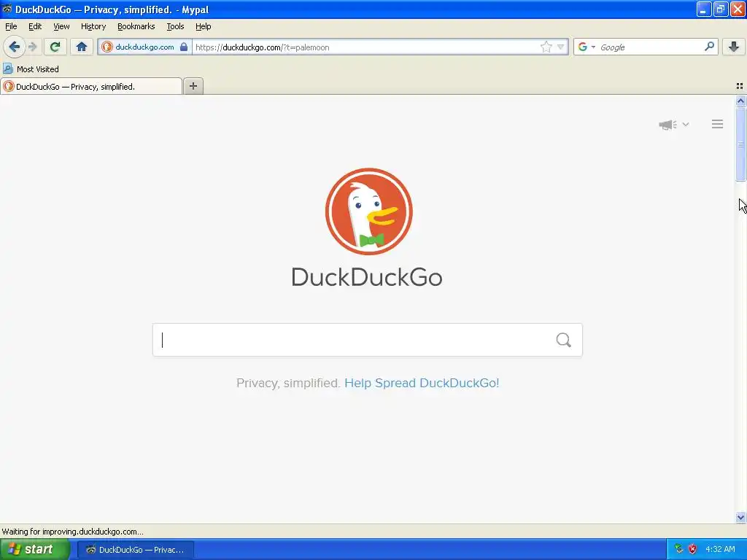The image size is (747, 560).
Task: Click the vertical scrollbar thumb
Action: [x=740, y=144]
